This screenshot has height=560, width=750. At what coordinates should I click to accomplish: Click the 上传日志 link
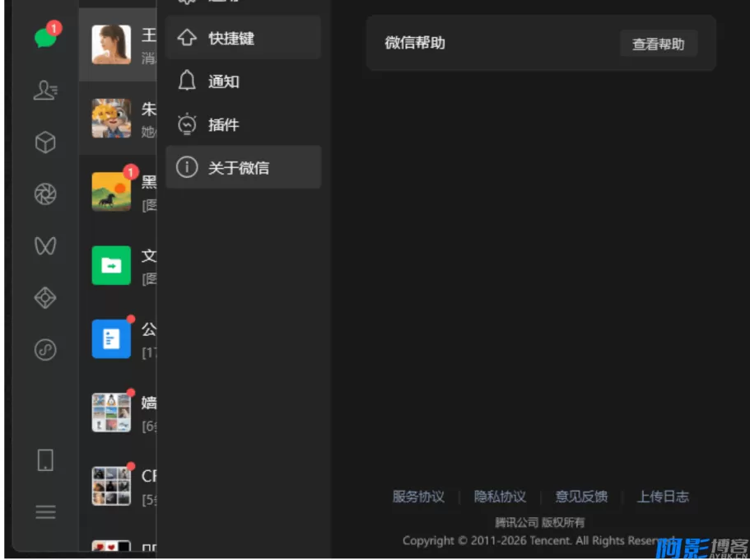pyautogui.click(x=662, y=497)
